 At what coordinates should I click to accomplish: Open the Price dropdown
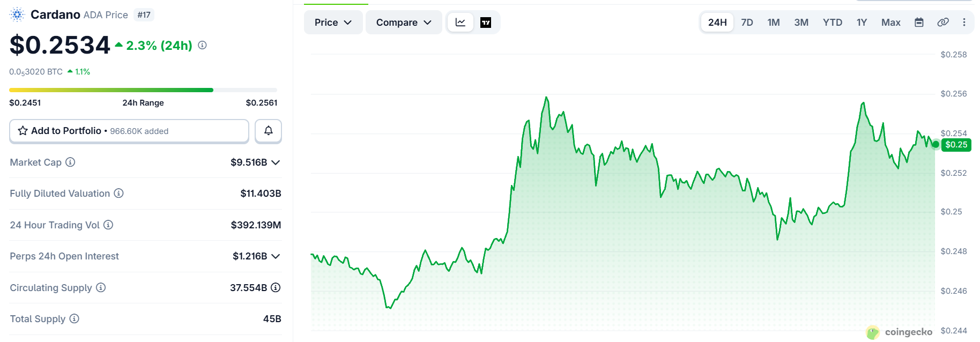click(x=333, y=22)
